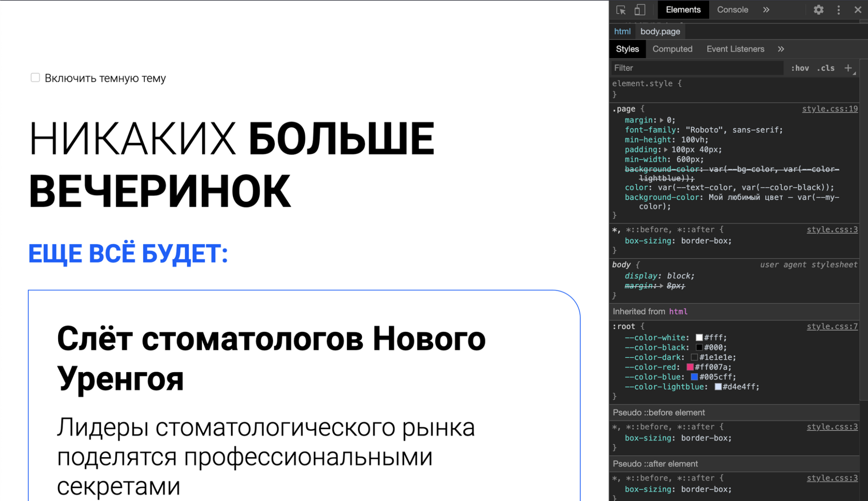Click the close DevTools X icon

point(858,9)
